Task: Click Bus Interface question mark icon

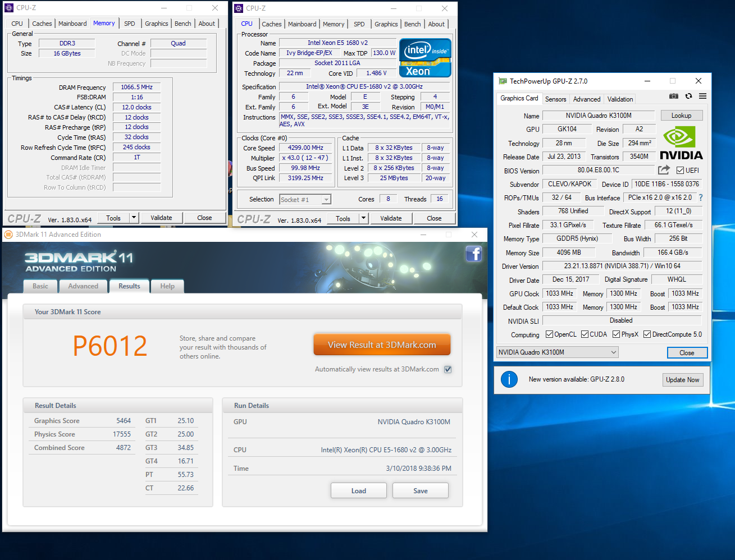Action: tap(701, 198)
